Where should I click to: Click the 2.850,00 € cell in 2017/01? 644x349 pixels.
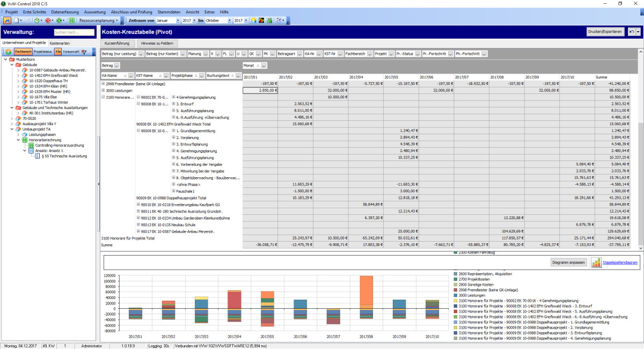click(260, 91)
